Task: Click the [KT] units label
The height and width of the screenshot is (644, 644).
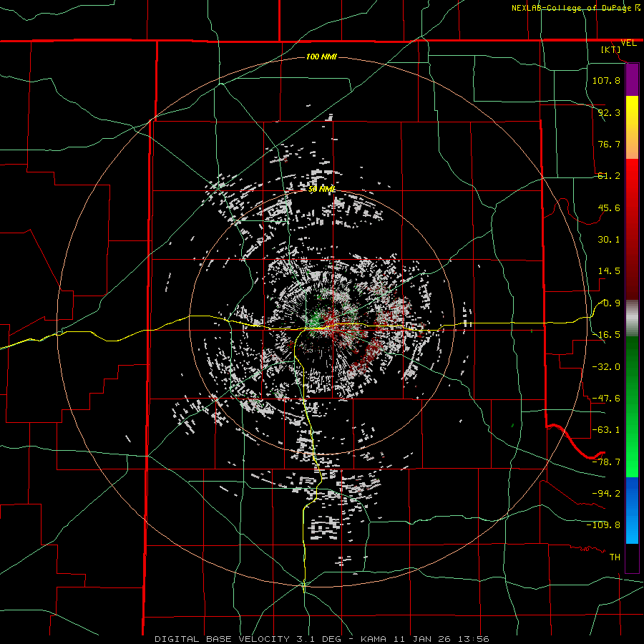Action: [x=611, y=49]
